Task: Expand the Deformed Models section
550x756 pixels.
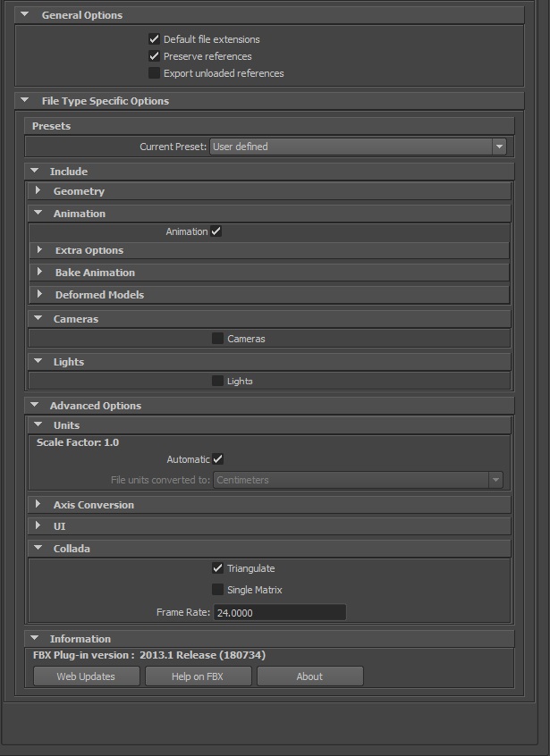Action: coord(38,295)
